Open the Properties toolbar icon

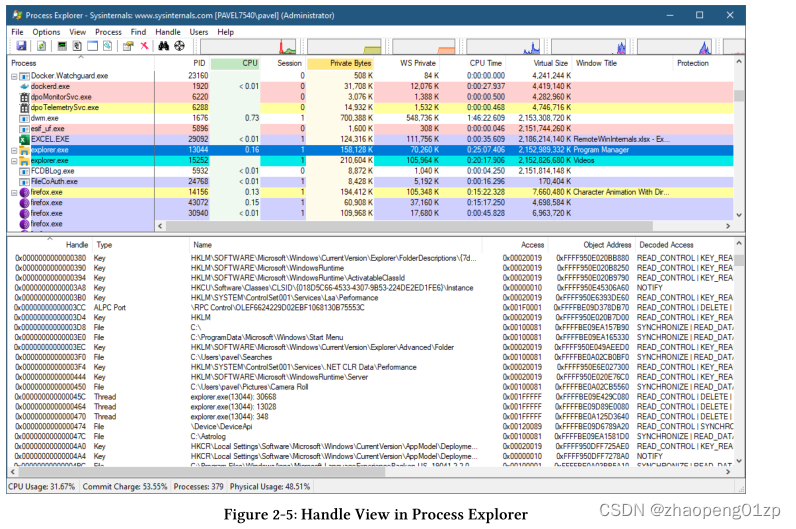click(x=128, y=46)
